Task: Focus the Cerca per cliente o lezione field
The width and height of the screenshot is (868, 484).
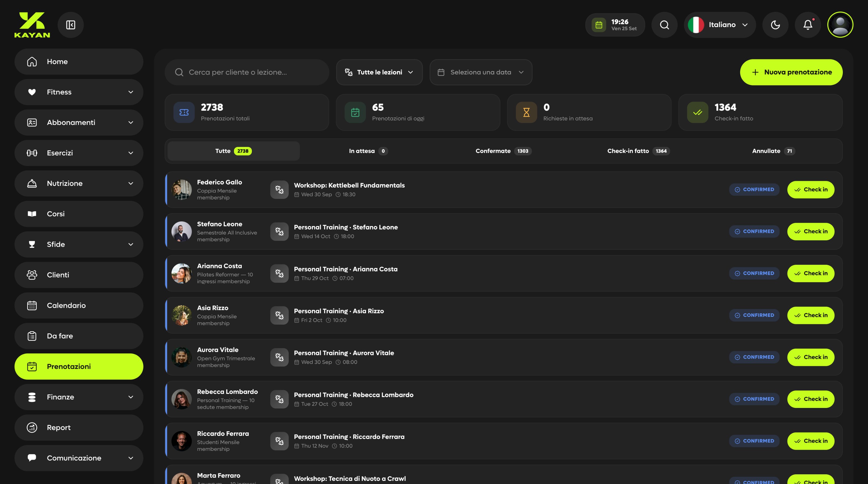Action: [247, 72]
